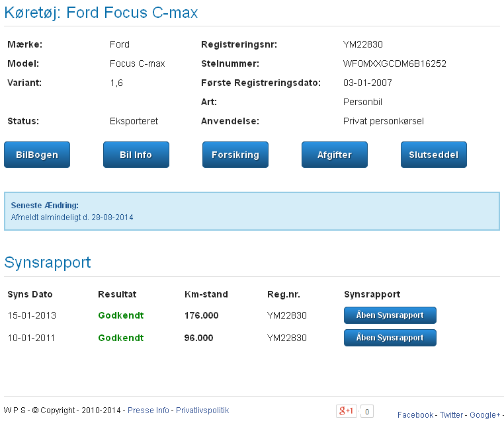Screen dimensions: 504x429
Task: Click the Privat personkørsel usage value
Action: click(x=384, y=121)
